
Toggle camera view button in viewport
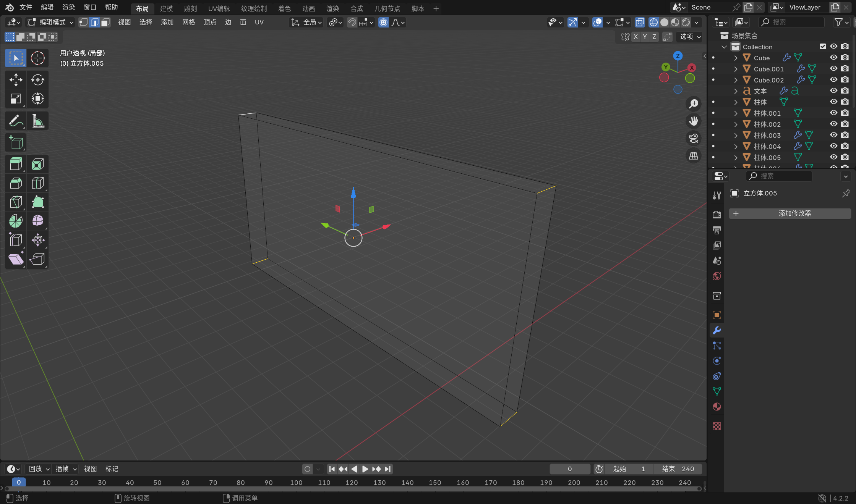(x=693, y=138)
